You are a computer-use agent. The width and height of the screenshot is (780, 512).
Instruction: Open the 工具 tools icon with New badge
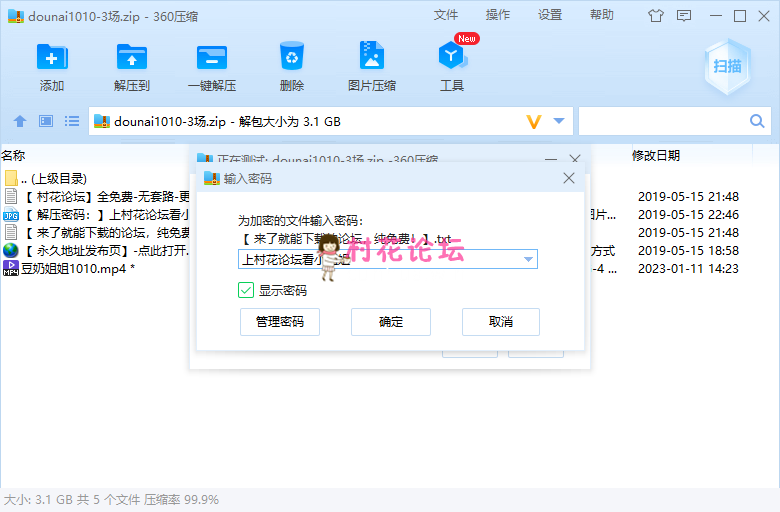point(452,56)
